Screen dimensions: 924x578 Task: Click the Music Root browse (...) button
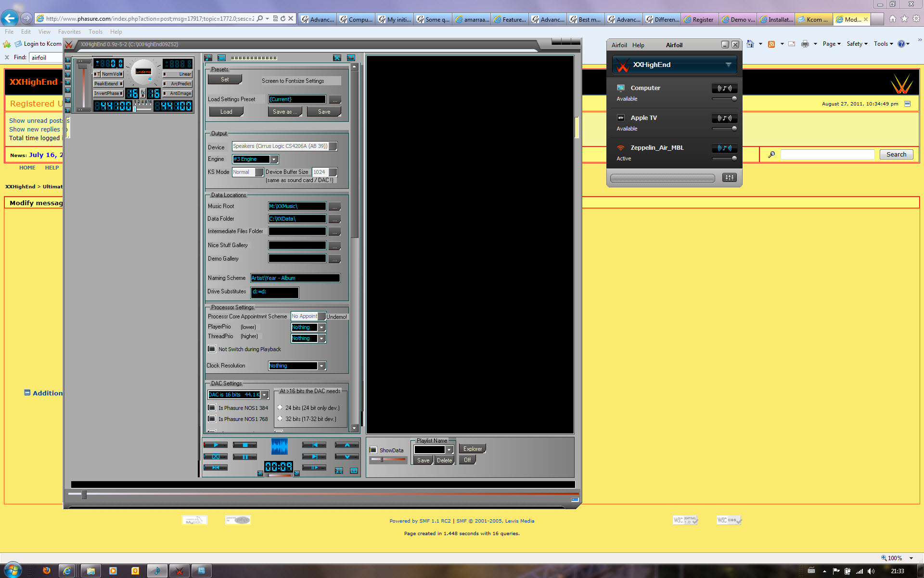pyautogui.click(x=334, y=207)
